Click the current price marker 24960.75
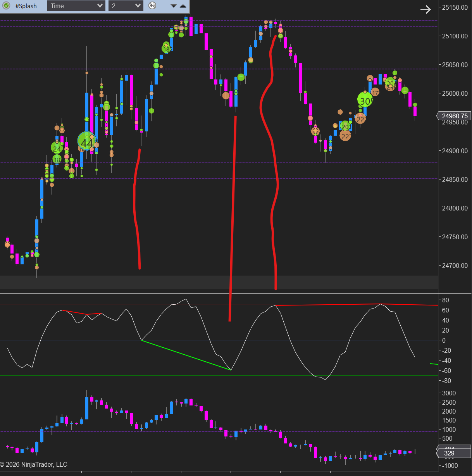This screenshot has height=476, width=472. pos(454,116)
